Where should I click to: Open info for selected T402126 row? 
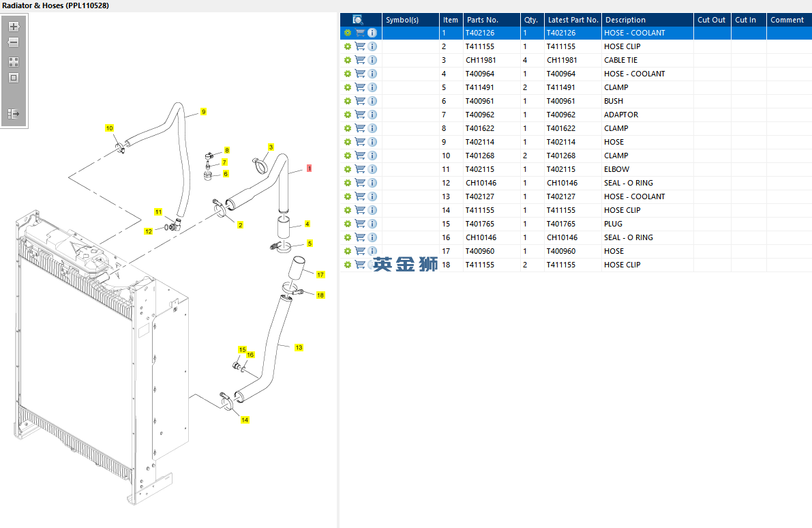[x=372, y=33]
